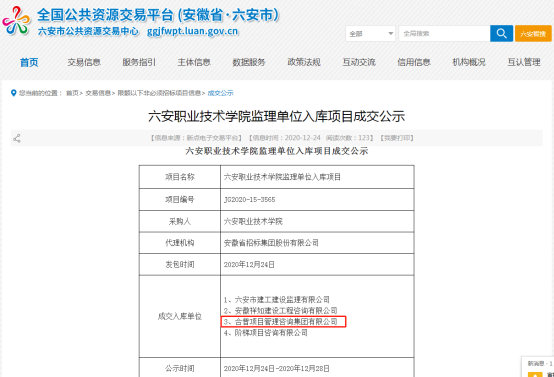Viewport: 554px width, 377px height.
Task: Open the 服务指引 navigation menu
Action: coord(139,63)
